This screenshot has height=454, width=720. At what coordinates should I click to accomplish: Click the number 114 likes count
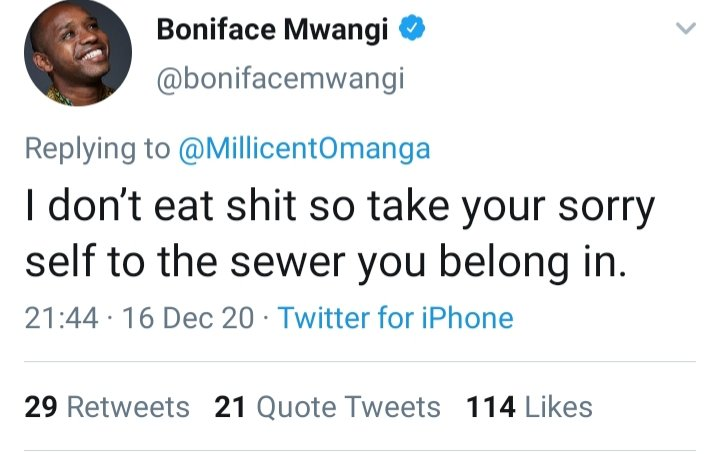490,407
